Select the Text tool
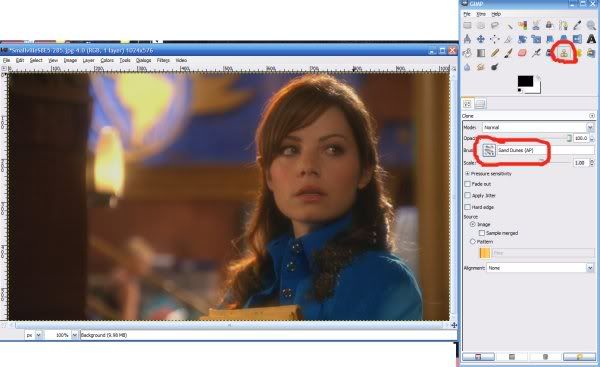The width and height of the screenshot is (600, 367). pyautogui.click(x=591, y=39)
